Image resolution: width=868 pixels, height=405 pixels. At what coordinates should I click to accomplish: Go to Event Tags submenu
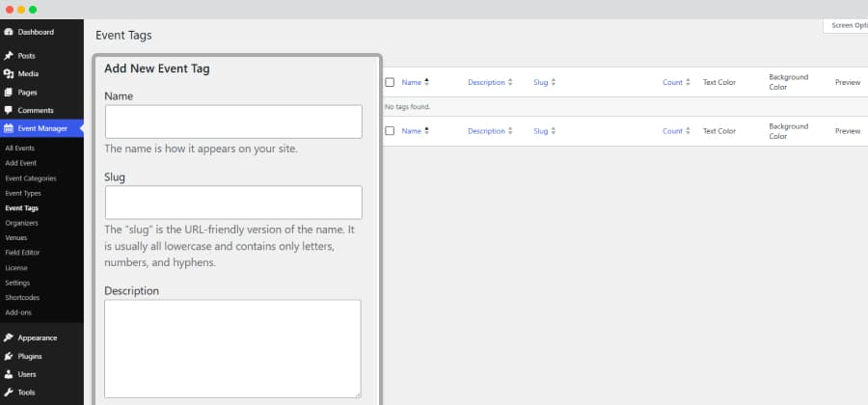pyautogui.click(x=21, y=208)
